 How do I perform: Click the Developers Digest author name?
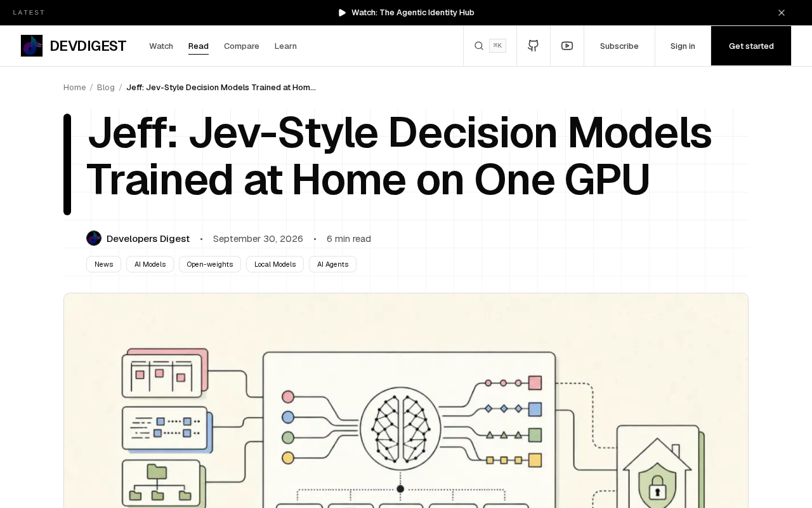click(148, 239)
